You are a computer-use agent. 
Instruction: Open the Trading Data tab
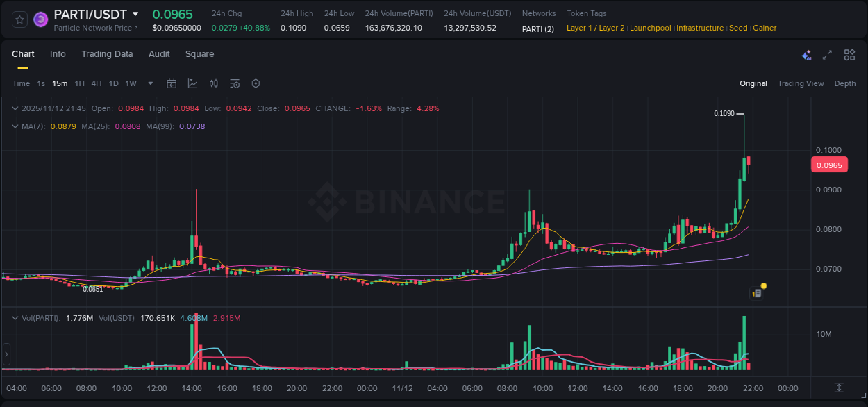click(107, 54)
